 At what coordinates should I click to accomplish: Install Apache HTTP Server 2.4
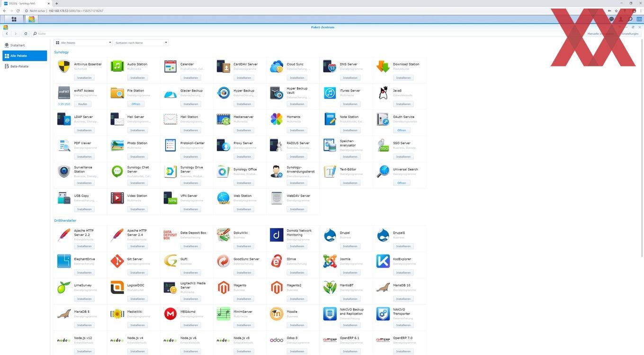[x=137, y=246]
